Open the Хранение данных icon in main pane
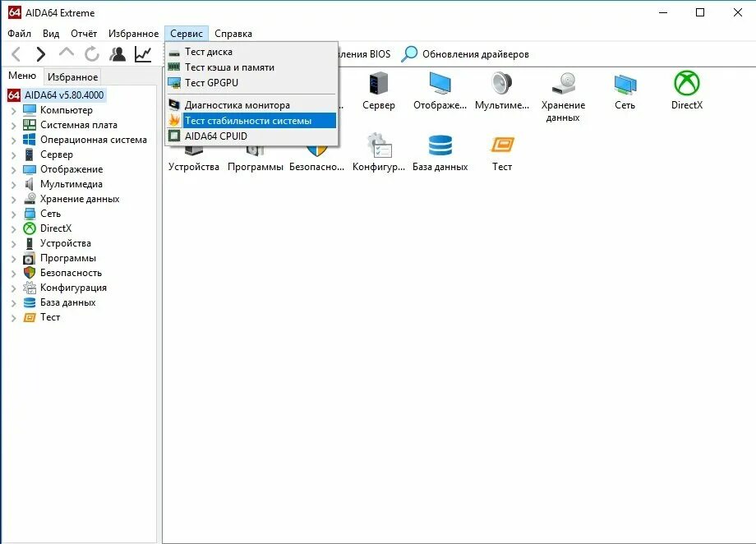Screen dimensions: 756x544 pyautogui.click(x=563, y=84)
